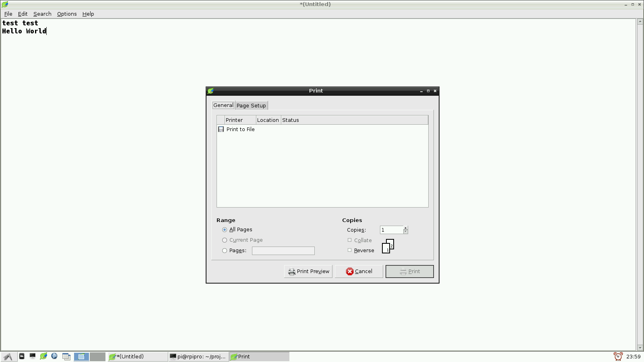The height and width of the screenshot is (362, 644).
Task: Launch the Leafpad editor from the taskbar
Action: click(x=43, y=356)
